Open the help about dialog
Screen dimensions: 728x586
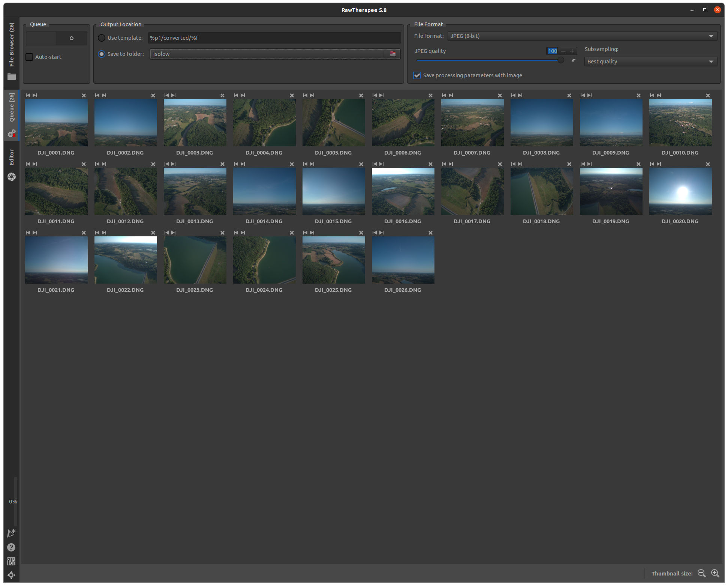(x=11, y=547)
